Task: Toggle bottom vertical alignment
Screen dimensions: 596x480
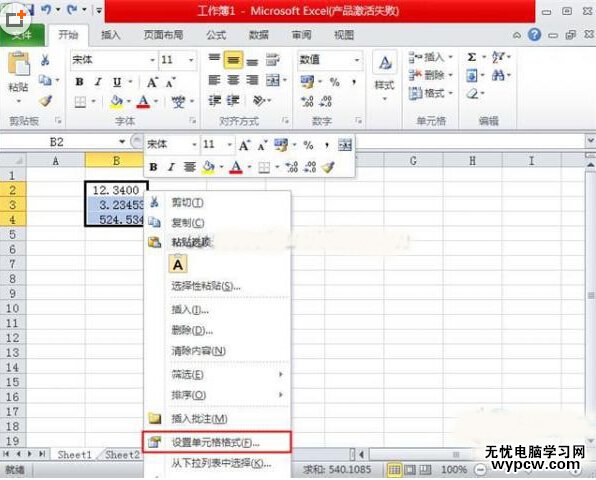Action: [252, 61]
